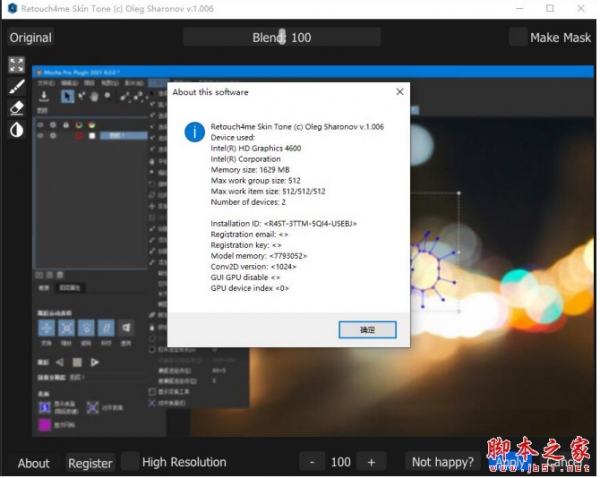This screenshot has width=600, height=478.
Task: Select the 'Max work item size: 512/512/512' line
Action: pos(268,191)
